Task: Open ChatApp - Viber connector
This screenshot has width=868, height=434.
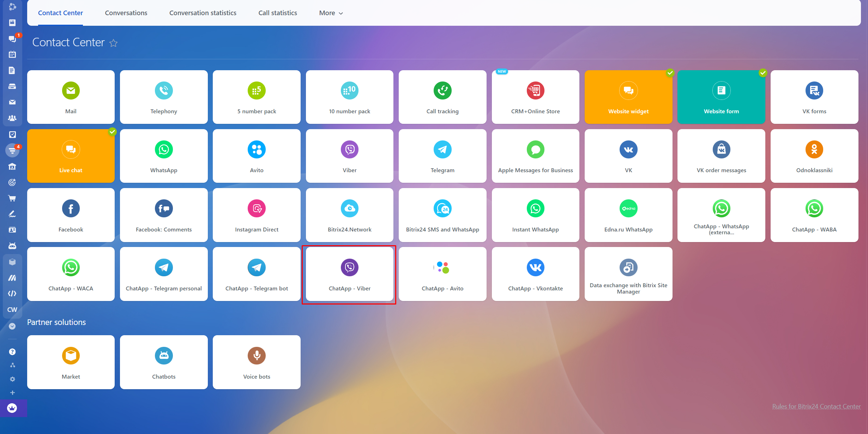Action: (349, 274)
